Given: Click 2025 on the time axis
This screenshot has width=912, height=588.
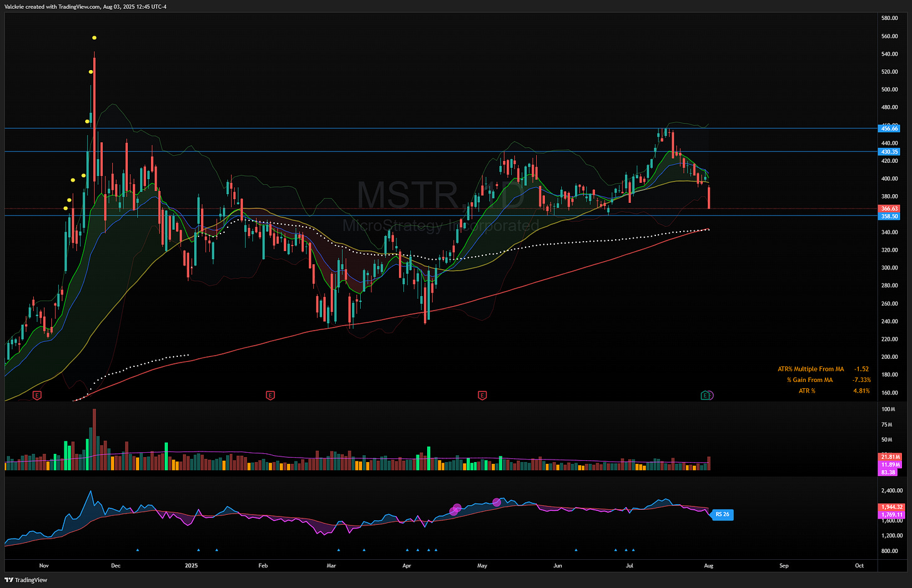Looking at the screenshot, I should click(191, 565).
